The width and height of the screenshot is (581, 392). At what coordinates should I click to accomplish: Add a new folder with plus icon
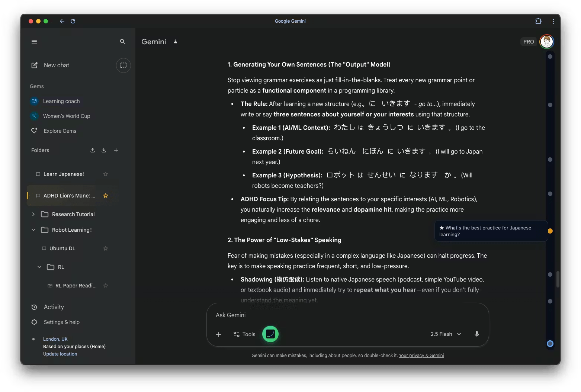pyautogui.click(x=116, y=150)
